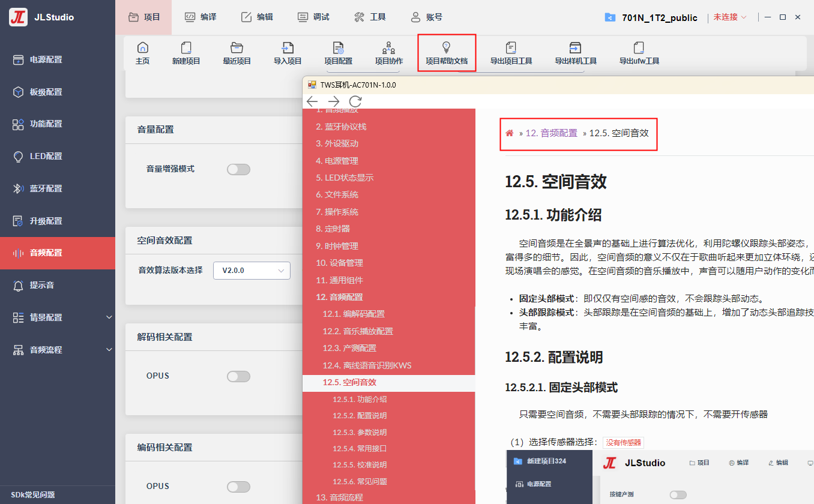Collapse 12. 音频配置 in help tree
The height and width of the screenshot is (504, 814).
[x=340, y=297]
